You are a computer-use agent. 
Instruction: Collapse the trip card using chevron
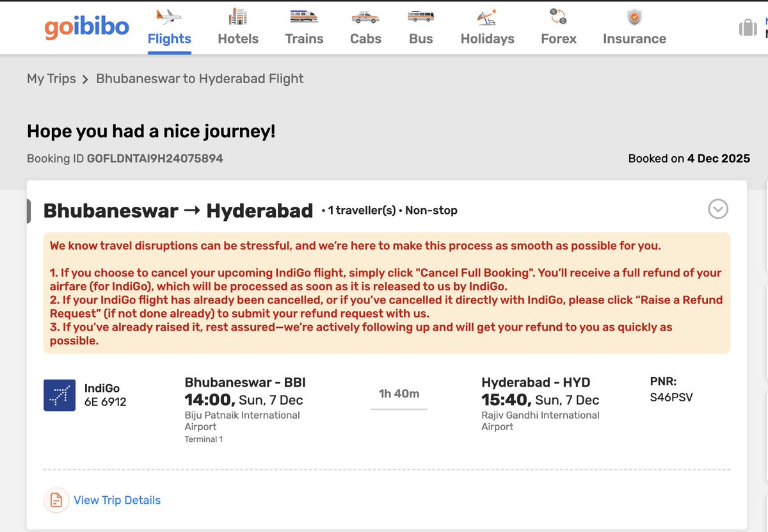[x=718, y=209]
